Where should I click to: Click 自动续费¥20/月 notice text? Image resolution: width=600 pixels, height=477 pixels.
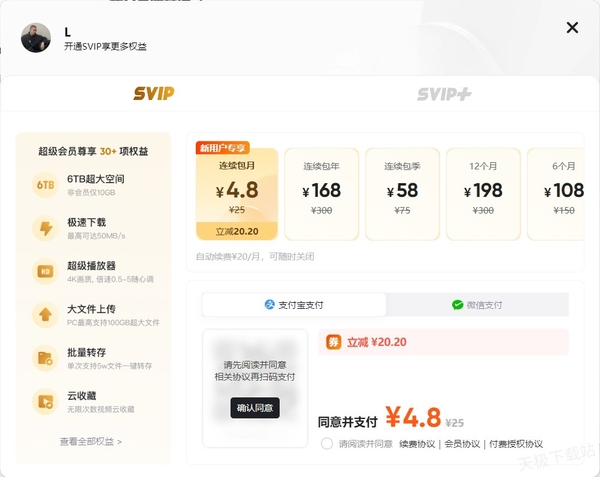(x=255, y=256)
